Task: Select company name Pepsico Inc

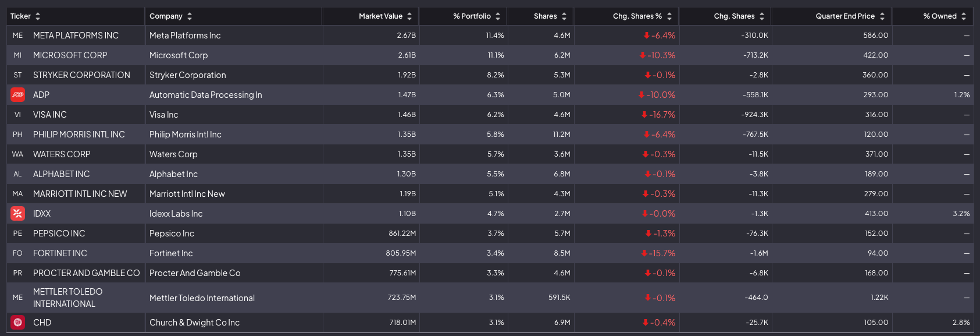Action: [172, 234]
